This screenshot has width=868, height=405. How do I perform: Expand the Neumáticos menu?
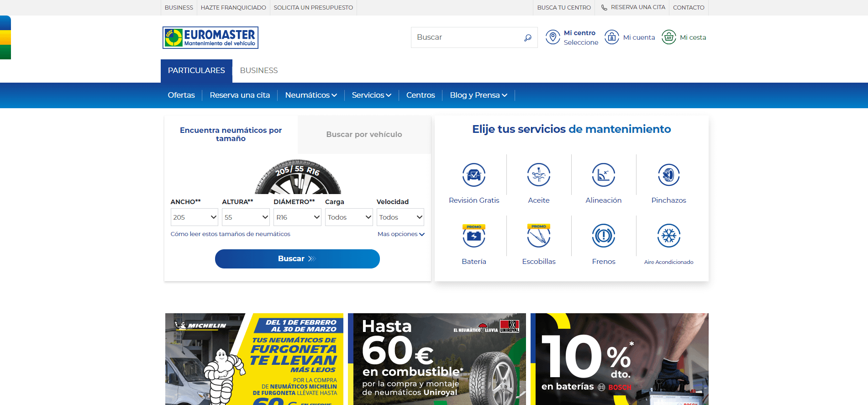tap(311, 95)
